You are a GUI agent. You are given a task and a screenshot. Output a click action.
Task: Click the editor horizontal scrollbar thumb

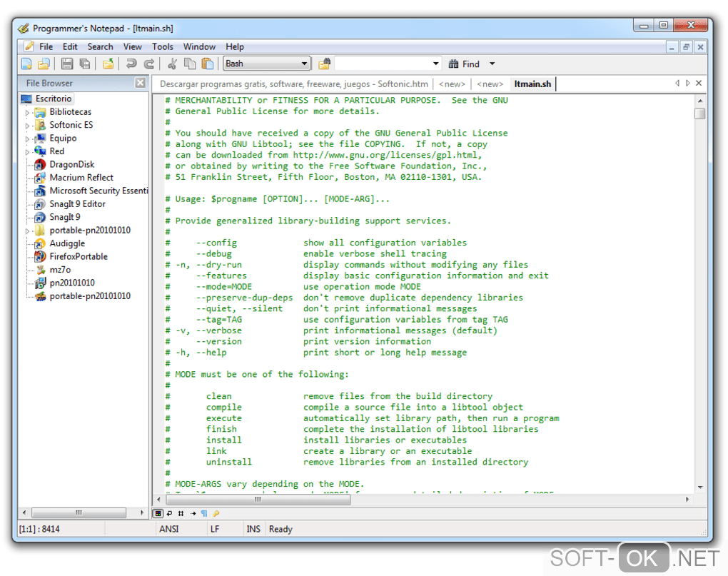pos(258,500)
